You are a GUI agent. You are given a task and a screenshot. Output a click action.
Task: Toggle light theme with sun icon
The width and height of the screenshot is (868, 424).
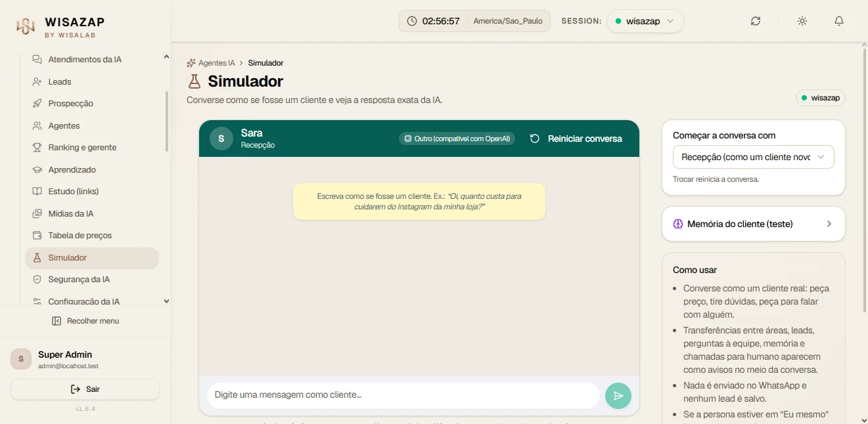[x=802, y=21]
